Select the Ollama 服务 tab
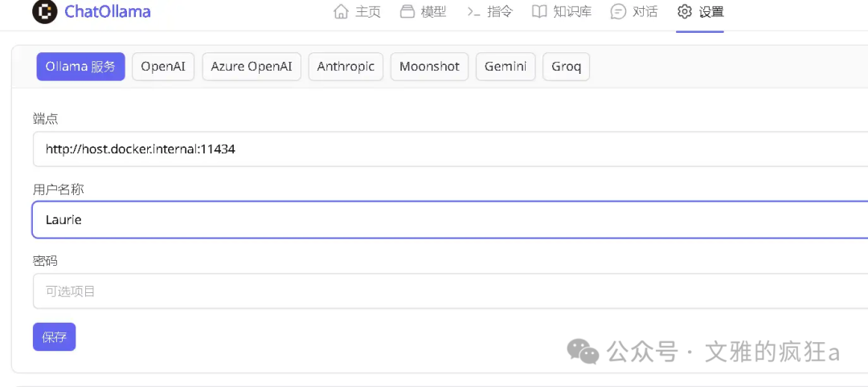Viewport: 868px width, 387px height. tap(80, 67)
